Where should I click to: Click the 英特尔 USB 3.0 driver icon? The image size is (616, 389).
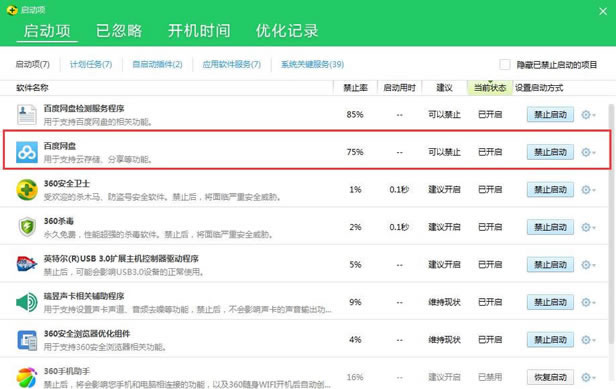(x=27, y=264)
